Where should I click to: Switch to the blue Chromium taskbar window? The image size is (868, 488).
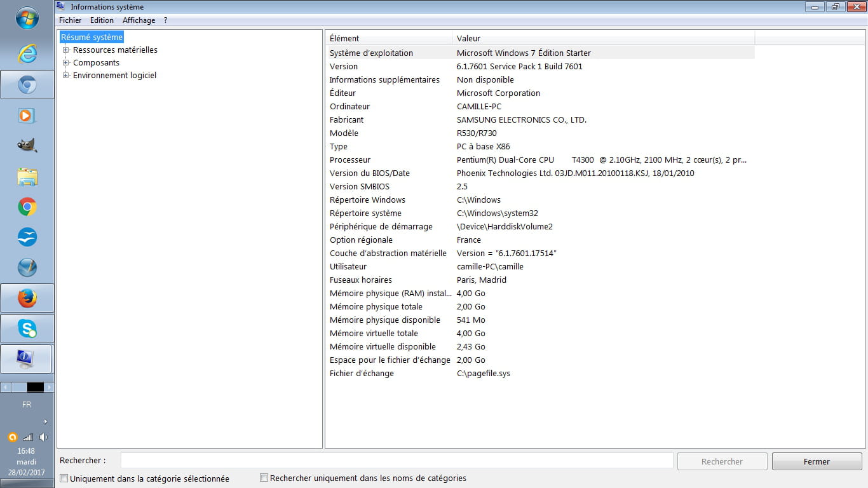[x=27, y=85]
